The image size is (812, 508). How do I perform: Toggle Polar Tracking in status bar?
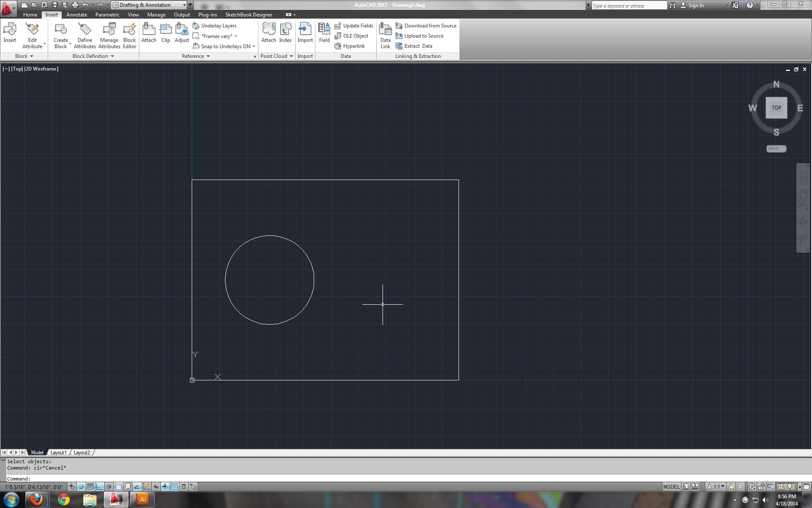click(109, 487)
